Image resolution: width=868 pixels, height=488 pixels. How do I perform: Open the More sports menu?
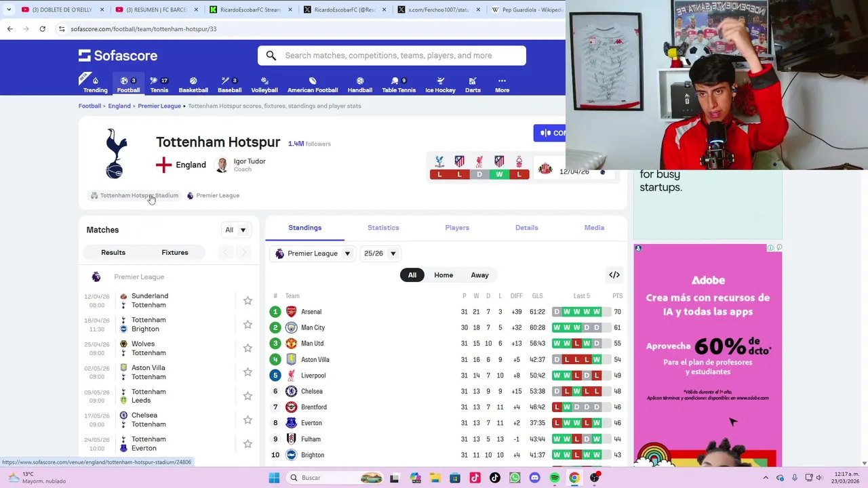point(502,84)
